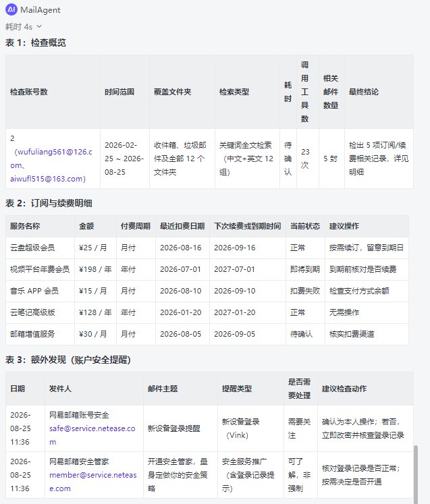Click the 扣费失败 status

click(x=305, y=291)
